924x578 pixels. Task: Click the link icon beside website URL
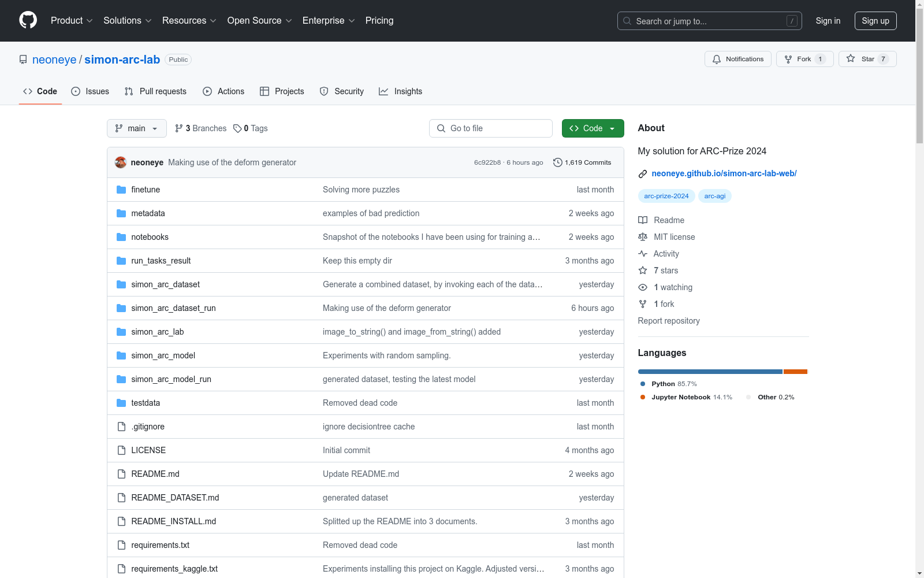tap(643, 174)
